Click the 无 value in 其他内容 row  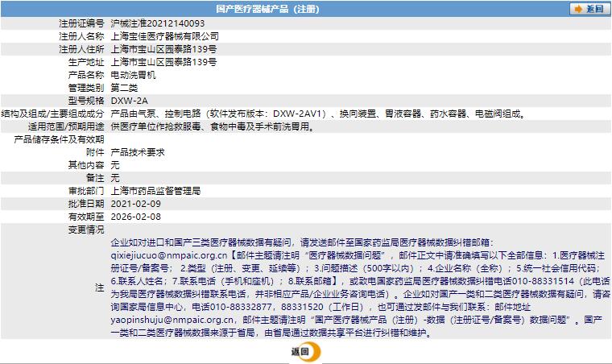(115, 165)
